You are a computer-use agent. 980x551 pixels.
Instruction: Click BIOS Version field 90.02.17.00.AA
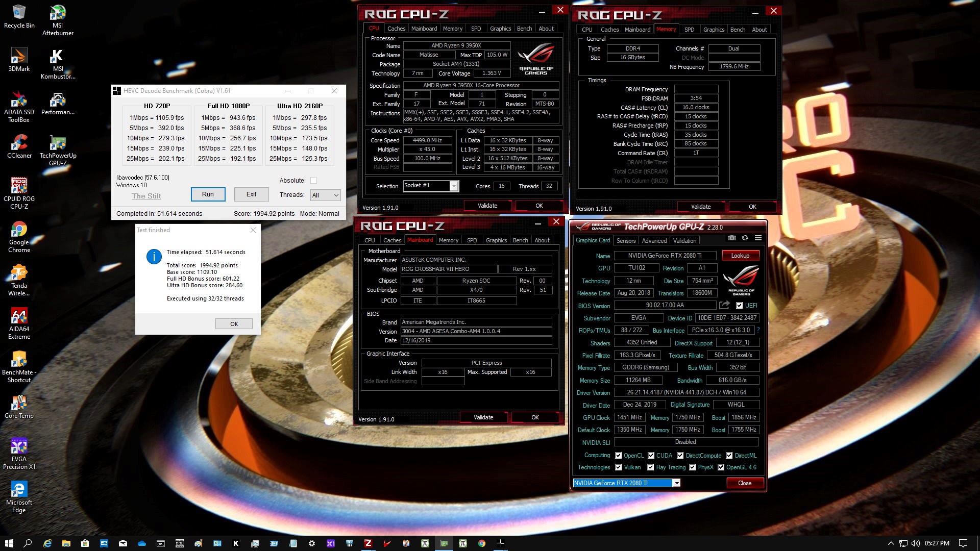coord(665,305)
